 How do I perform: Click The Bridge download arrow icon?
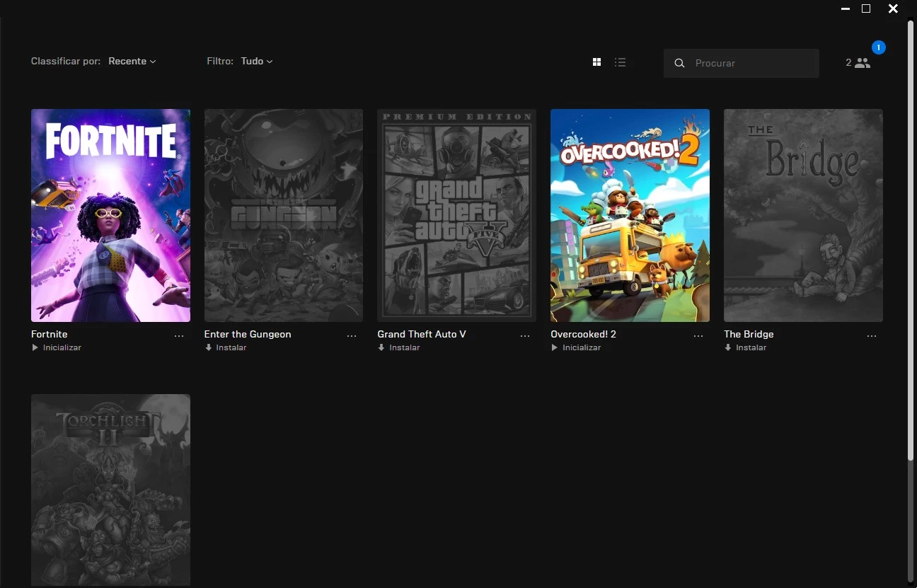pos(727,347)
